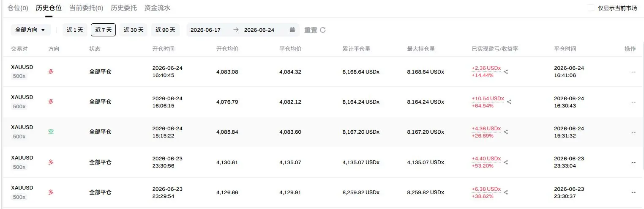Click close price 4,082.12
Viewport: 644px width, 209px height.
point(291,102)
